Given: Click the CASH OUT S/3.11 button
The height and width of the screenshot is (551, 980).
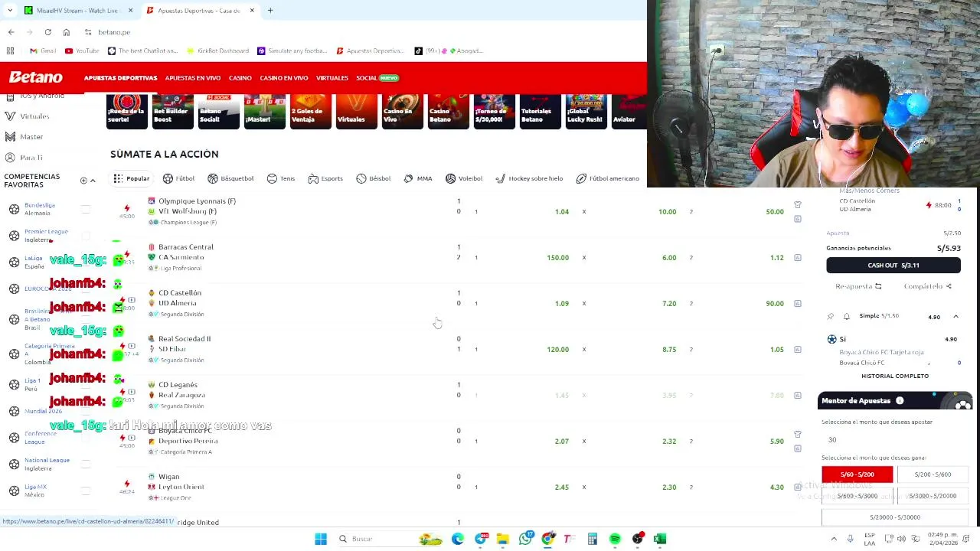Looking at the screenshot, I should pos(893,265).
